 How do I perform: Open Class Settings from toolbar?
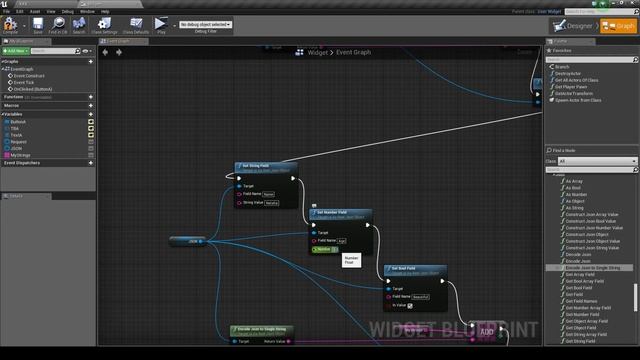point(104,25)
